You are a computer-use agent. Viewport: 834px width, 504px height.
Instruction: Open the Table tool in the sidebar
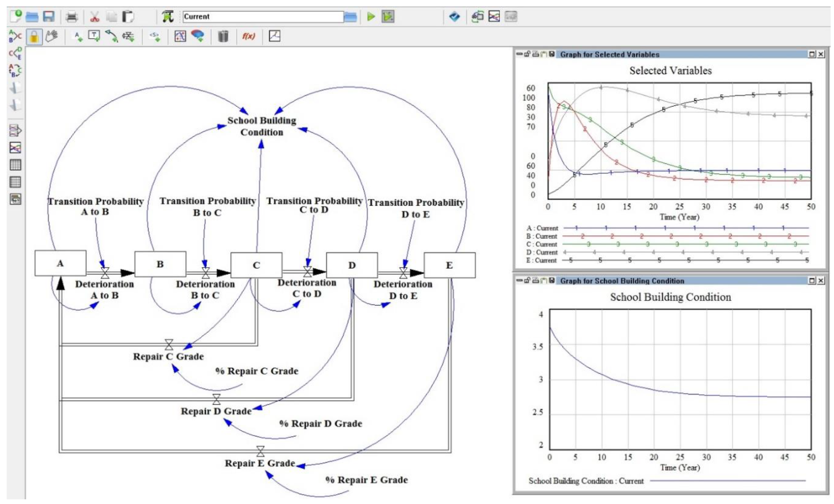15,165
